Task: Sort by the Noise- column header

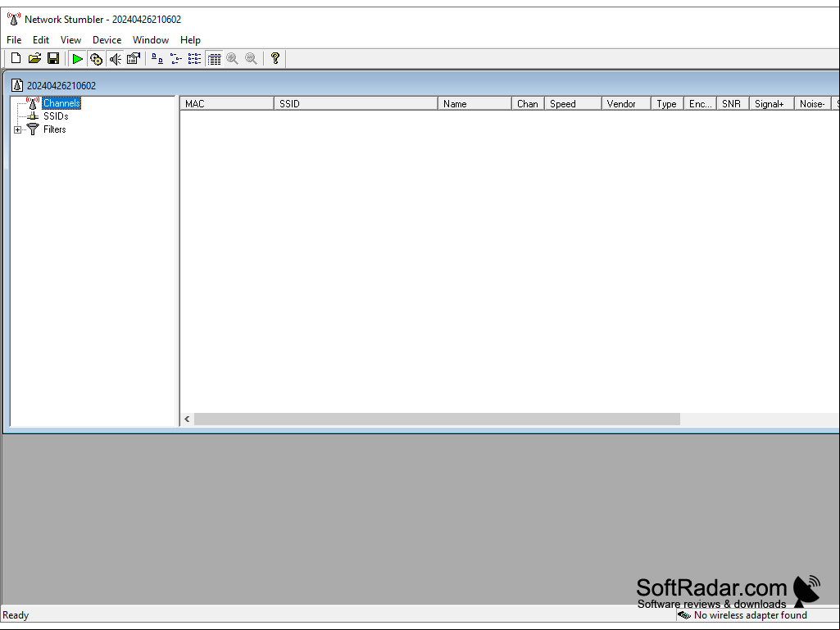Action: [813, 104]
